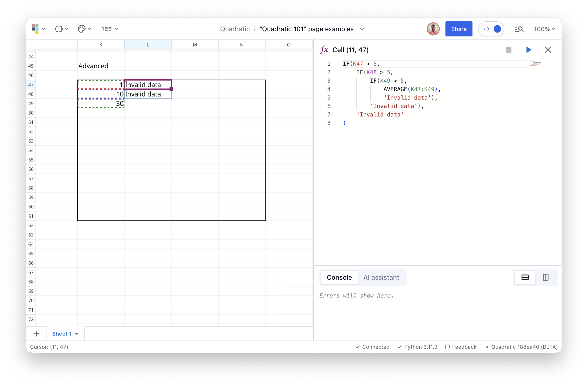
Task: Open the insert code cell icon
Action: pos(58,29)
